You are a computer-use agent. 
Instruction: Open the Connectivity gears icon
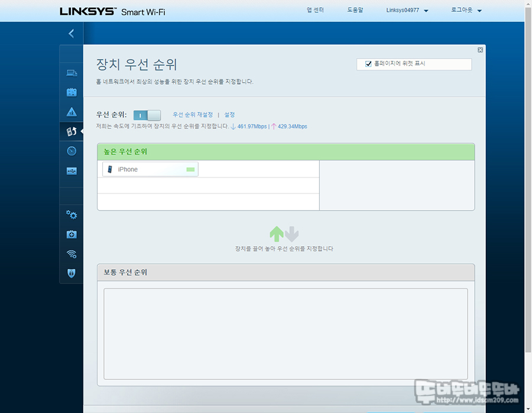pyautogui.click(x=72, y=215)
